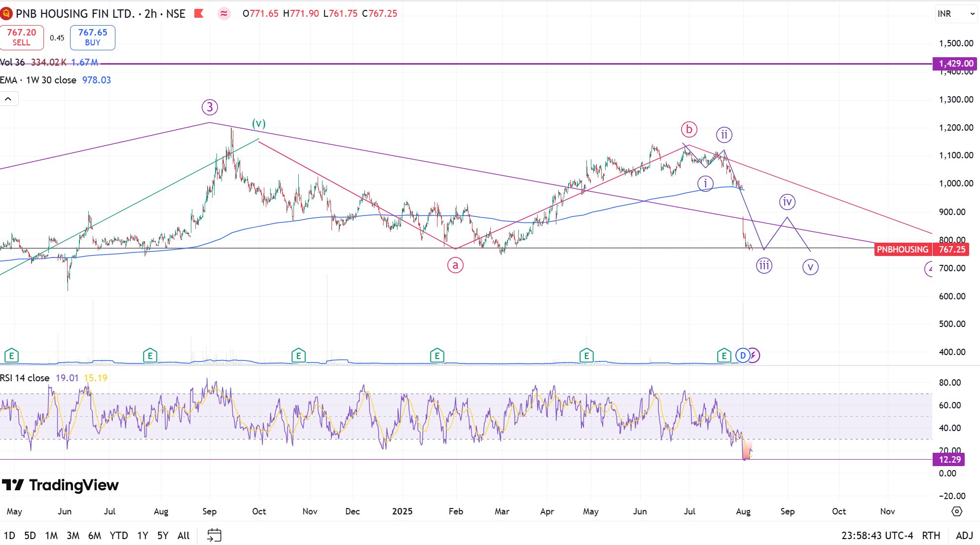Click the PNB Housing symbol logo icon
This screenshot has width=980, height=545.
tap(6, 13)
